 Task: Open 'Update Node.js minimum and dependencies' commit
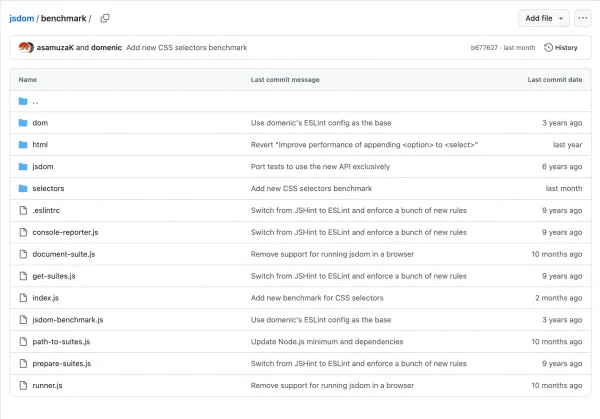click(x=327, y=341)
